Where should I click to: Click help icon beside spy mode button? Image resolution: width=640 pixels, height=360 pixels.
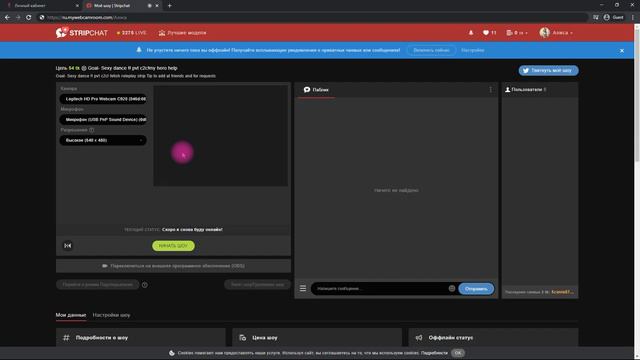(144, 285)
